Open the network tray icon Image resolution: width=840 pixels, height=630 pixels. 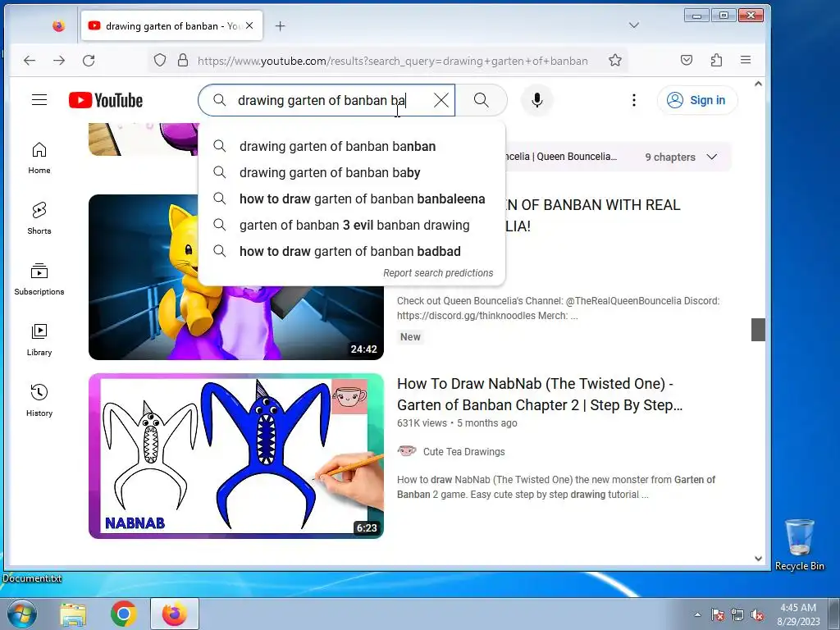[x=737, y=614]
